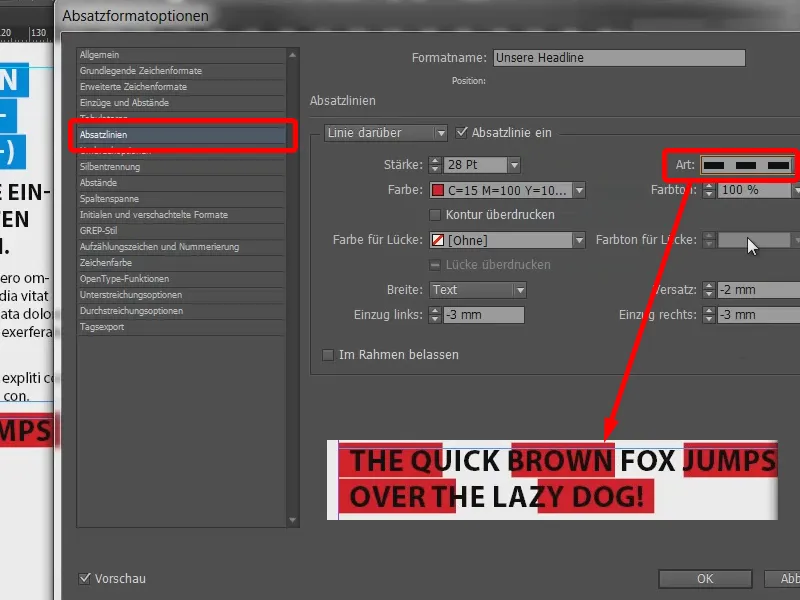
Task: Click the Versatz -2 mm field
Action: (x=759, y=290)
